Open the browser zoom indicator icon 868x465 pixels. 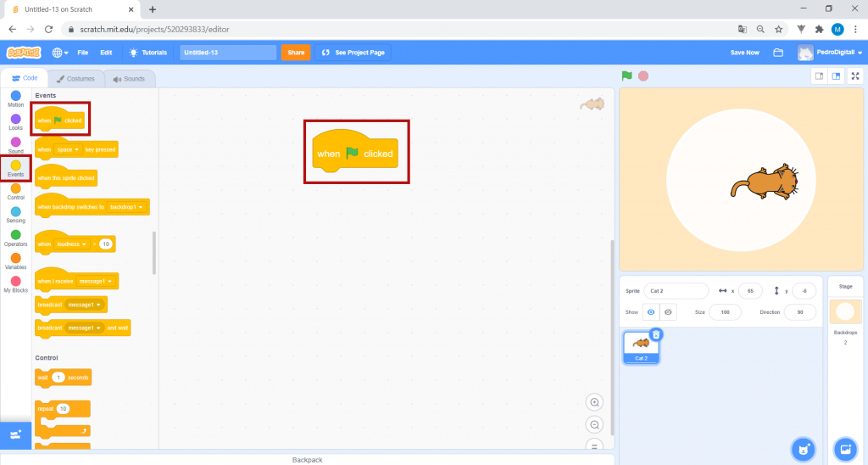click(760, 30)
